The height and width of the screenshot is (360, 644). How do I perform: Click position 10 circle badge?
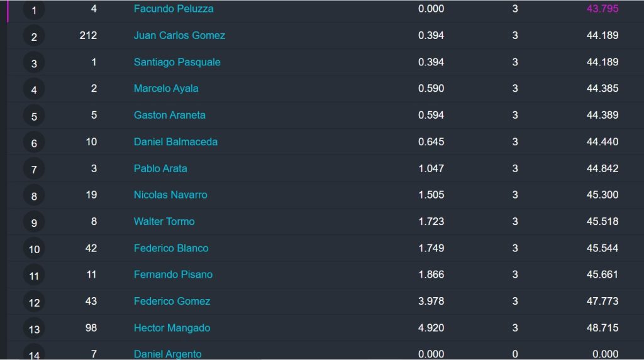coord(34,249)
